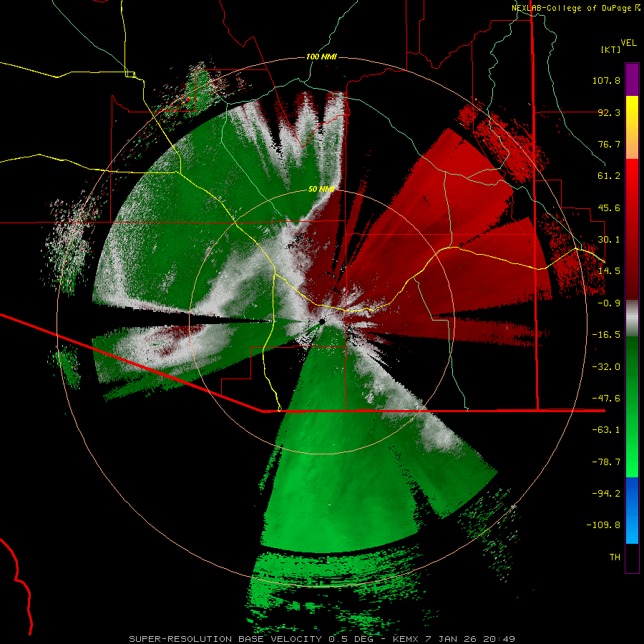Screen dimensions: 644x644
Task: Click the green segment of the velocity color bar
Action: (632, 406)
